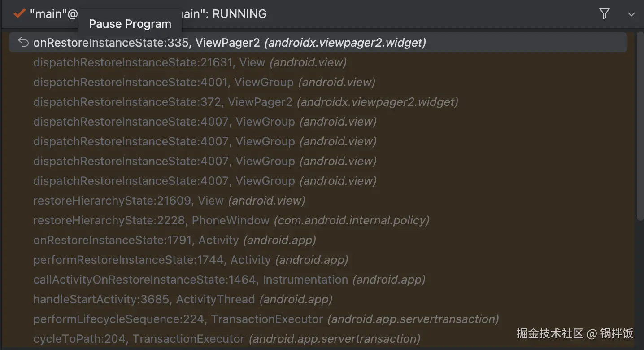This screenshot has width=644, height=350.
Task: Click the return arrow icon on the top frame
Action: point(23,42)
